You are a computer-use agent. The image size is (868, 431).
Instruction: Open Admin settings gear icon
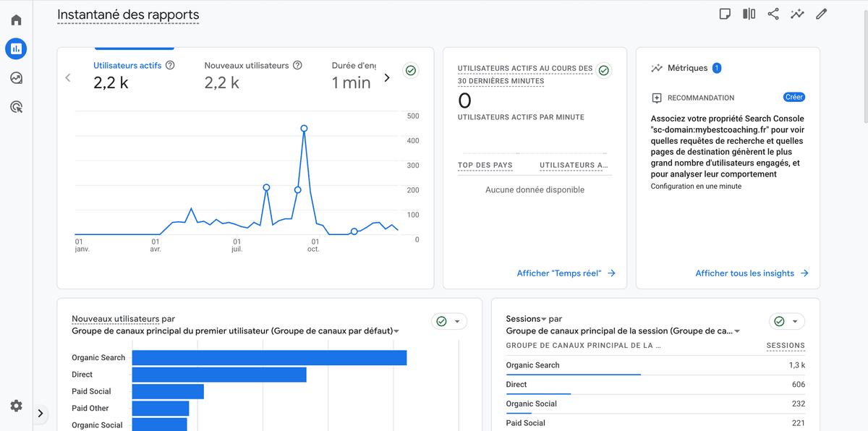16,406
